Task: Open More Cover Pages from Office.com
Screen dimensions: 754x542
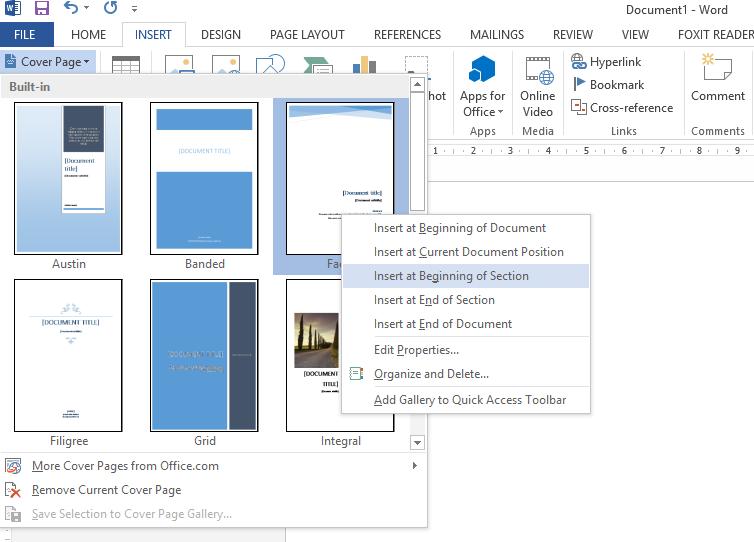Action: pos(214,466)
